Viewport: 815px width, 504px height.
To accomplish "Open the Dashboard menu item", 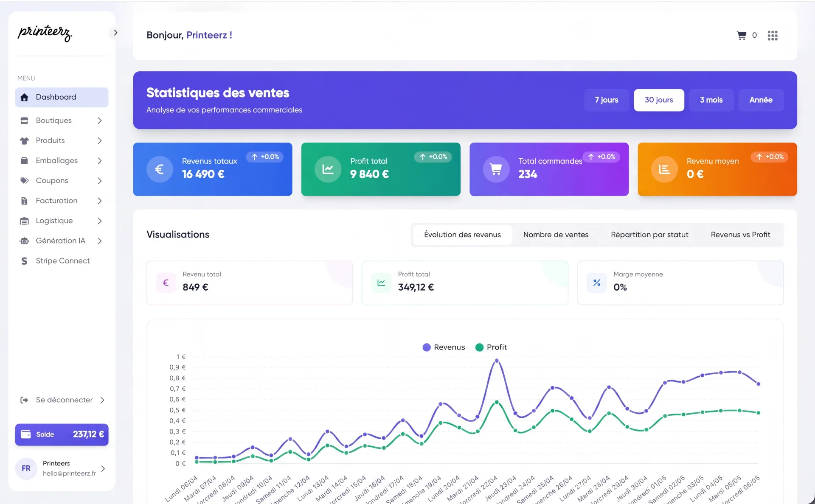I will [x=62, y=97].
